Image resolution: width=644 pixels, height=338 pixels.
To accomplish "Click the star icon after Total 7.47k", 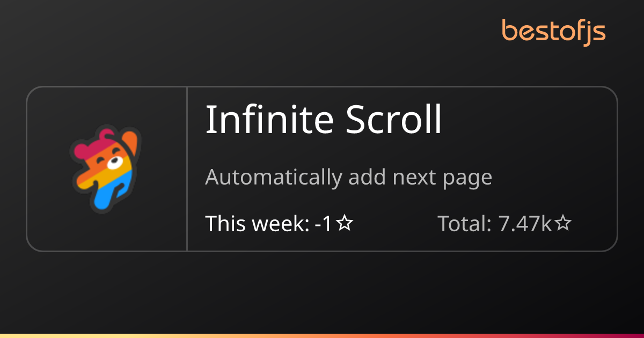I will tap(562, 224).
